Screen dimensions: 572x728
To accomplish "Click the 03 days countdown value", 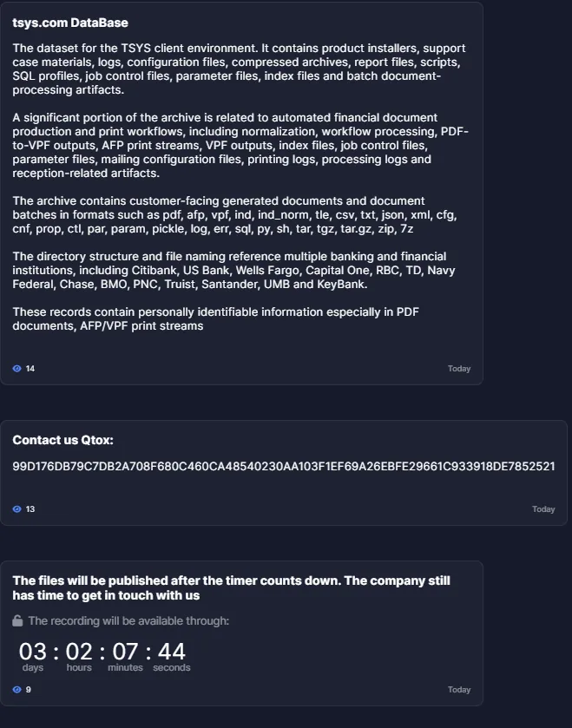I will click(32, 652).
